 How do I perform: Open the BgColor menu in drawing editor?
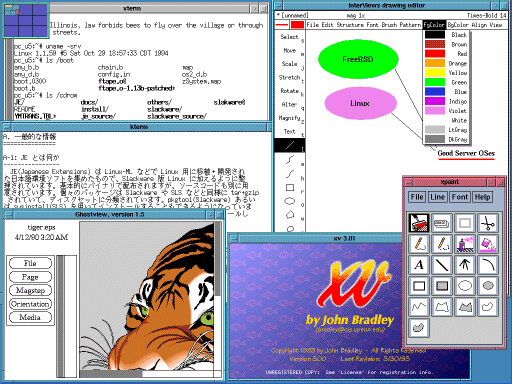(x=458, y=25)
